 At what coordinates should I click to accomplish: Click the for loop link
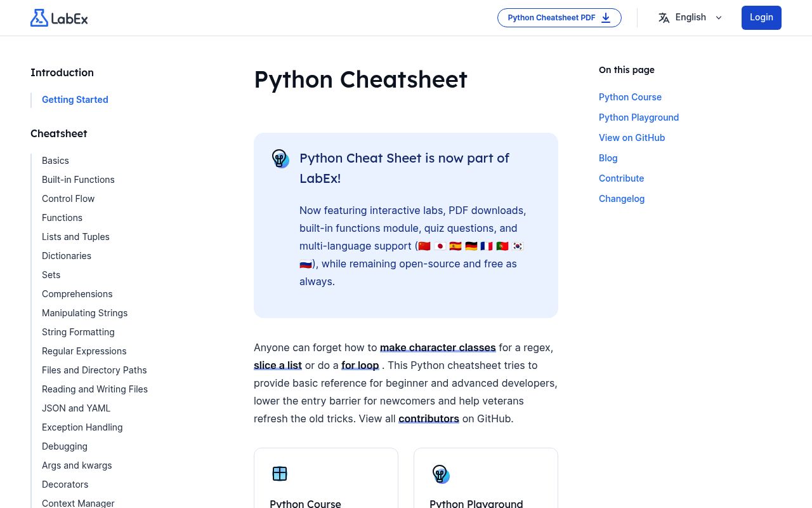point(360,365)
